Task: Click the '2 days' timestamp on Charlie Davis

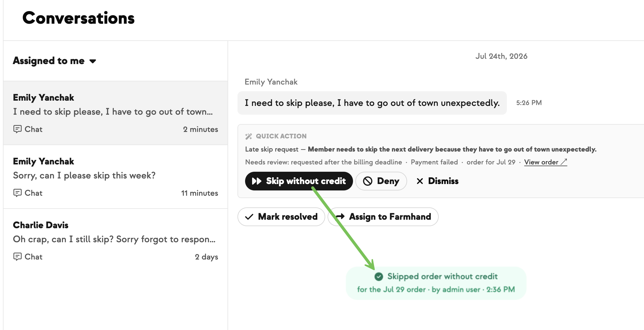Action: [206, 257]
